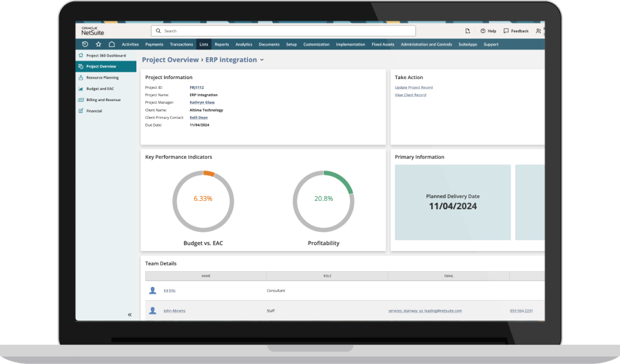The width and height of the screenshot is (620, 364).
Task: Open Kelli Dean primary contact link
Action: click(x=198, y=118)
